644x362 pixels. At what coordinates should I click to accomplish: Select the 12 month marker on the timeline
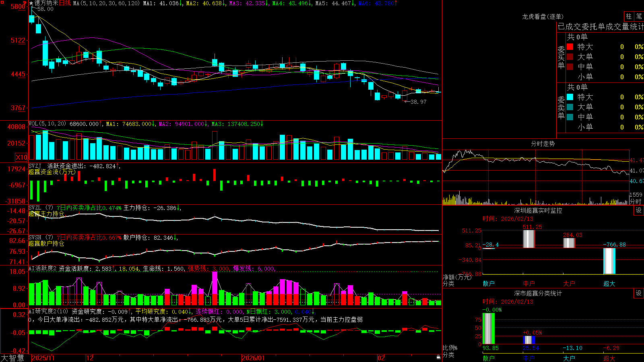90,358
